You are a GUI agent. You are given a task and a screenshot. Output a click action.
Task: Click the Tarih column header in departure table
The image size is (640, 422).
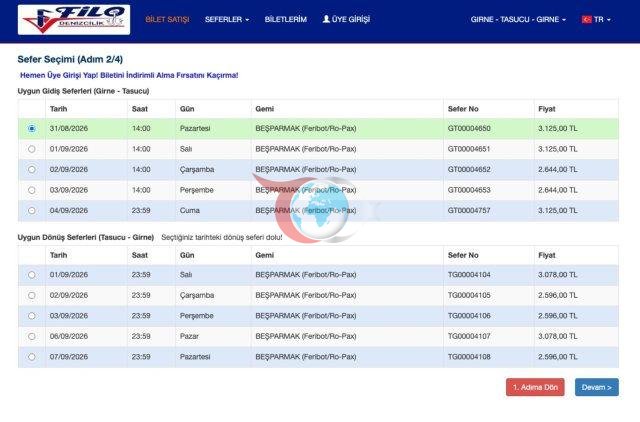(x=58, y=109)
